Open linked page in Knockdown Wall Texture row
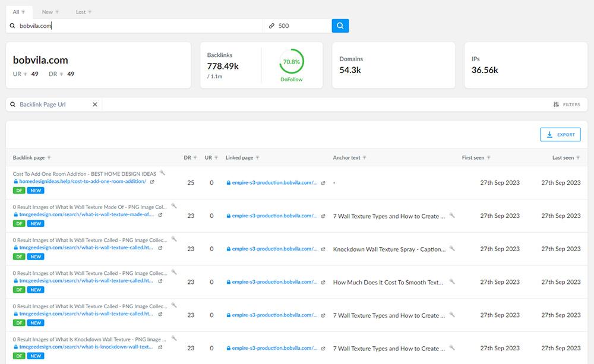 pyautogui.click(x=274, y=348)
